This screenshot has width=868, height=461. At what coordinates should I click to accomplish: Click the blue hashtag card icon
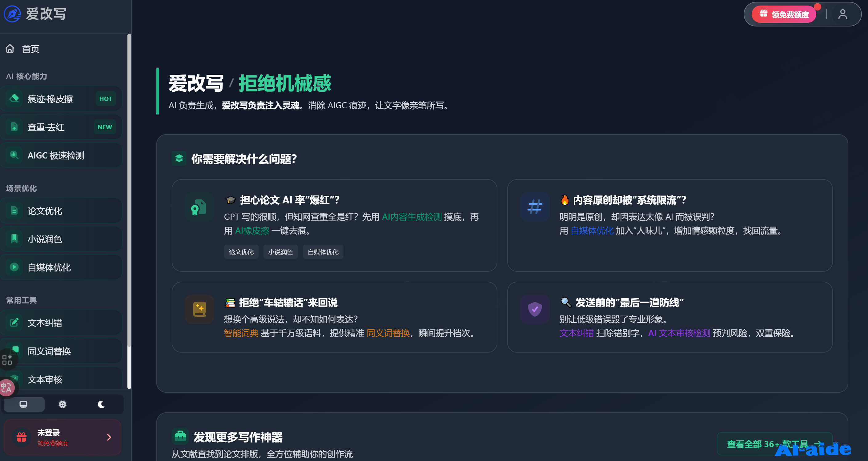[x=534, y=206]
